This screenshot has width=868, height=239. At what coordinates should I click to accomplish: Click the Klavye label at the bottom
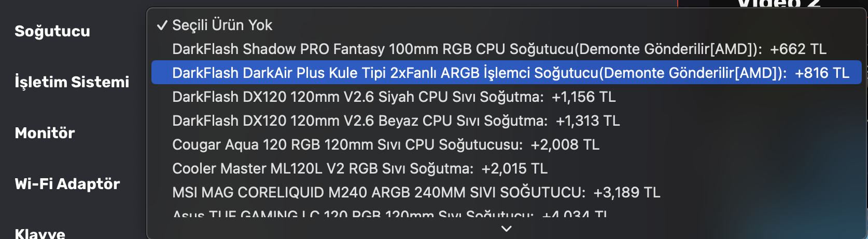coord(40,233)
